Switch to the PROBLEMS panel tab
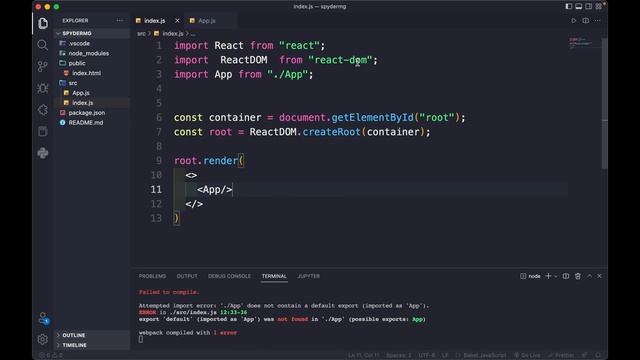This screenshot has width=640, height=360. [152, 276]
